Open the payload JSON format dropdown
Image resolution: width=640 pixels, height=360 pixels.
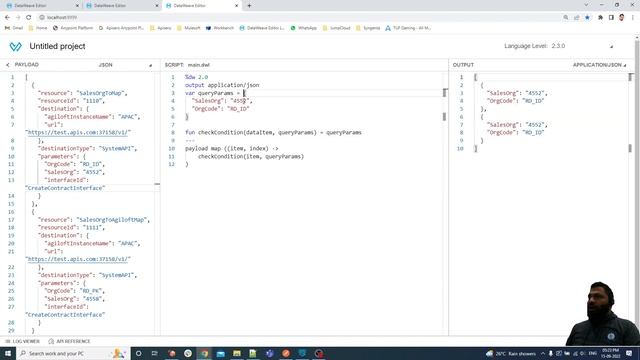[x=125, y=65]
